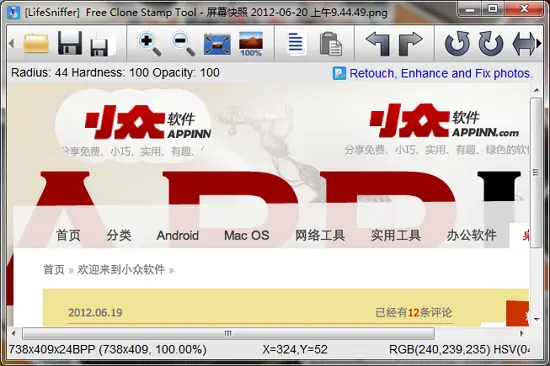
Task: Open a file with the folder icon
Action: click(x=36, y=43)
